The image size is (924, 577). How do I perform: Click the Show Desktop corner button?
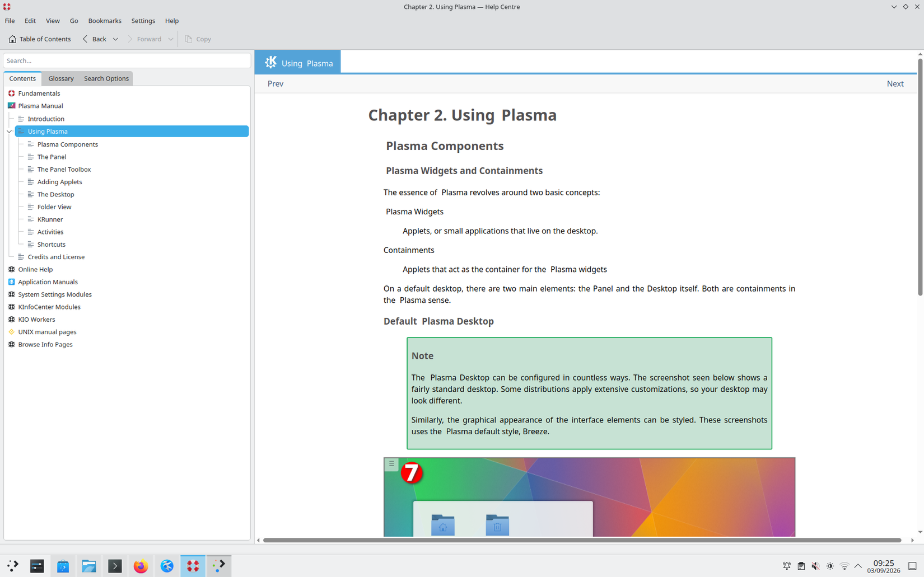(912, 566)
